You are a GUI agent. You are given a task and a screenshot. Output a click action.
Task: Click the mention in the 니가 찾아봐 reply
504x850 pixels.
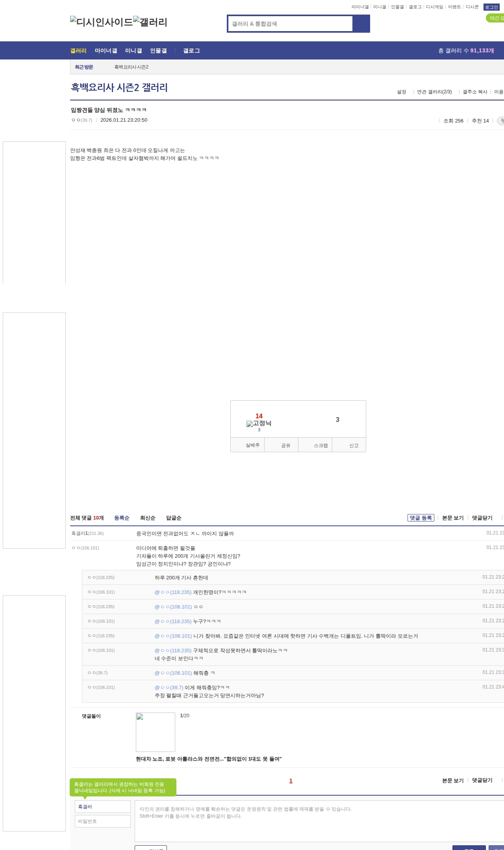click(x=173, y=636)
